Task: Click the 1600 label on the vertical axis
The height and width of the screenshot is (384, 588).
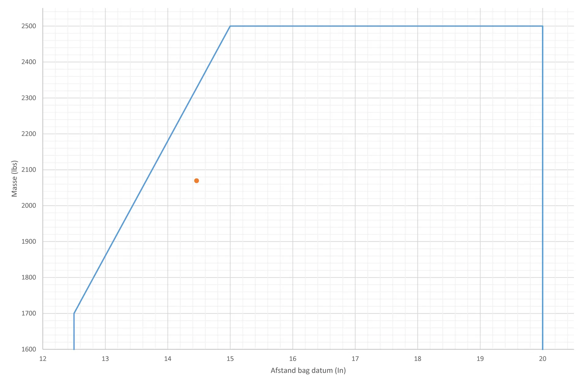Action: (x=29, y=349)
